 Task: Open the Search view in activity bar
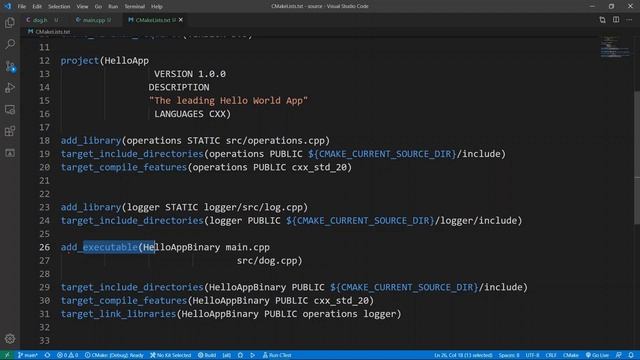point(10,44)
